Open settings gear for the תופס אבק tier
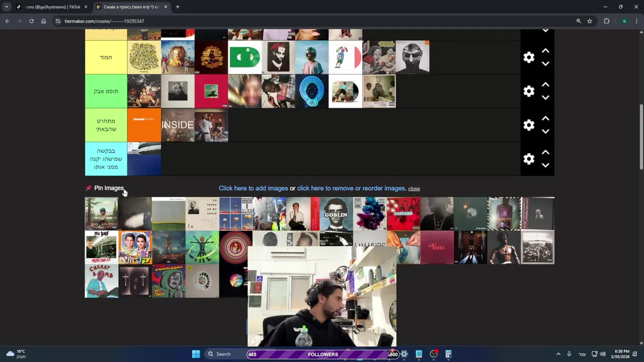The width and height of the screenshot is (644, 362). tap(529, 91)
